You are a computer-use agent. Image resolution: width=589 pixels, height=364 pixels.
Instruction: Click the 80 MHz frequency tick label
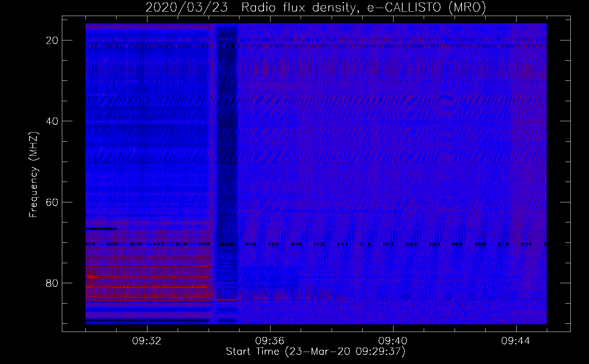point(52,283)
